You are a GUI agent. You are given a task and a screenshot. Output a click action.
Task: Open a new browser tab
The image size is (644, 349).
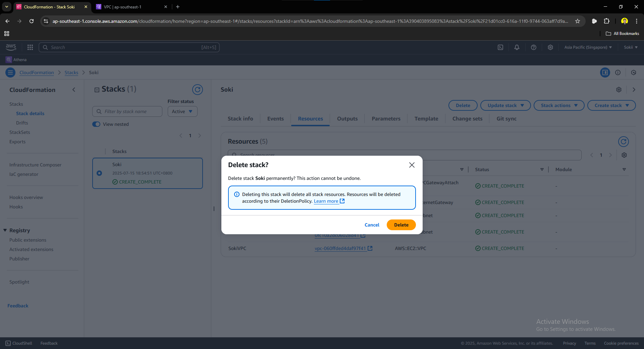click(x=178, y=7)
